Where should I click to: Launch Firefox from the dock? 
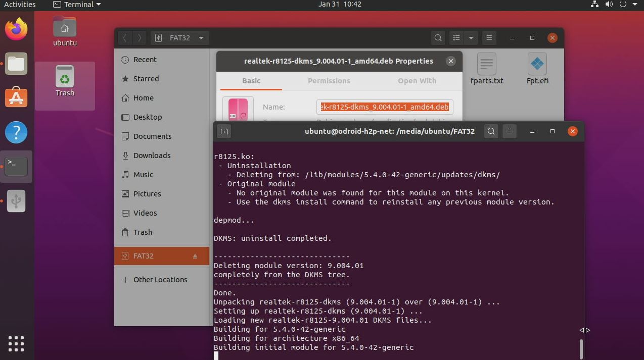coord(16,29)
